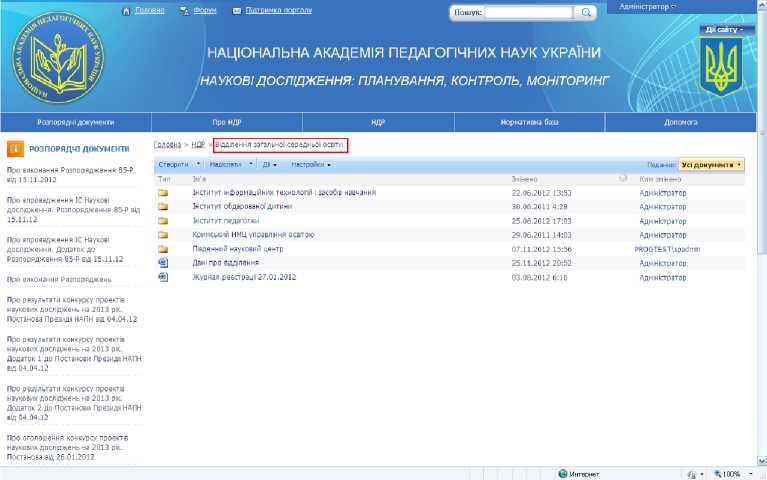
Task: Click the home icon beside Головна
Action: (x=126, y=11)
